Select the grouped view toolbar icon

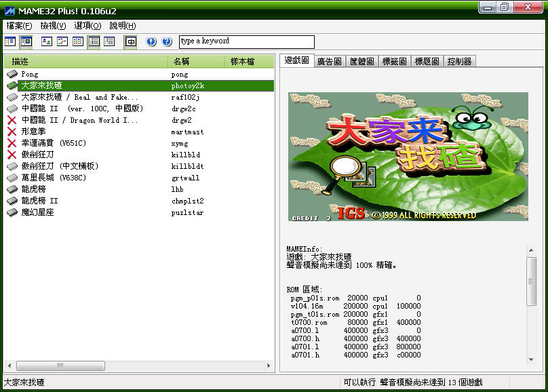pyautogui.click(x=109, y=42)
